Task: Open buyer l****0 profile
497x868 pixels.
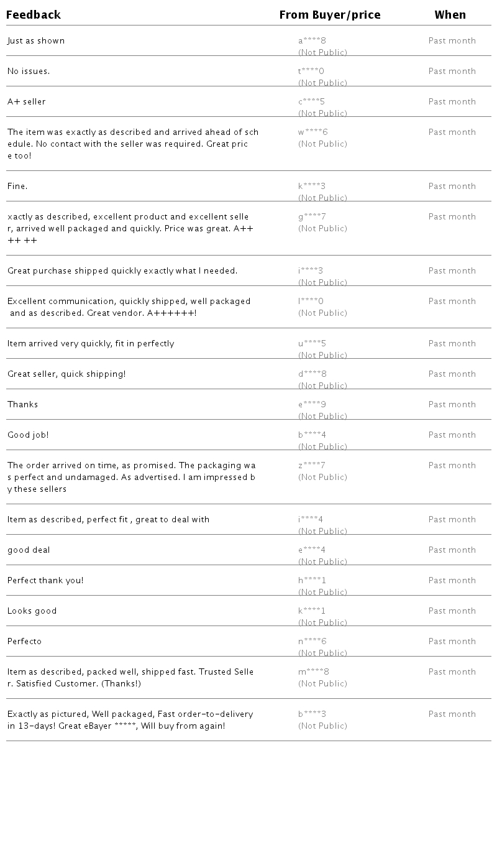Action: (311, 302)
